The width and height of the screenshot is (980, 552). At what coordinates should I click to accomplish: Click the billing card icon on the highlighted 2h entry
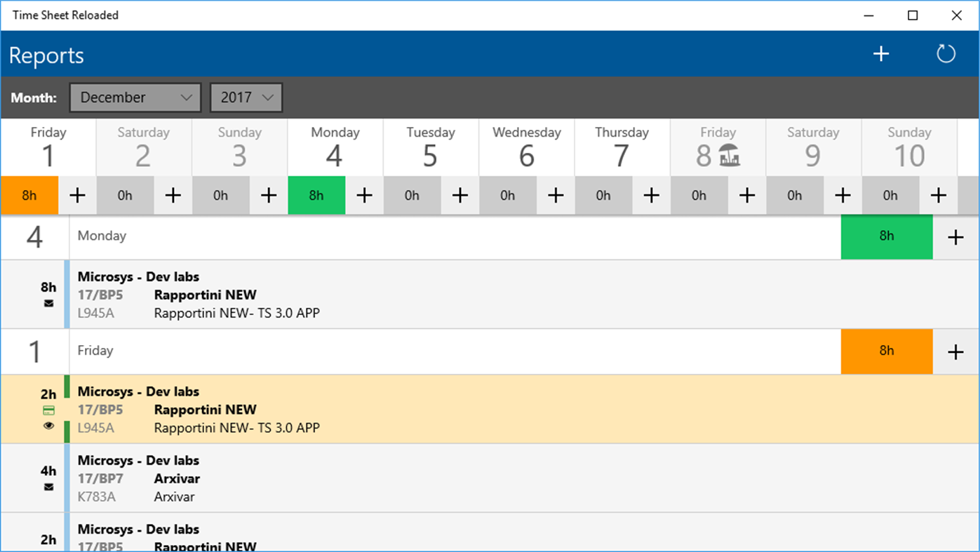48,409
